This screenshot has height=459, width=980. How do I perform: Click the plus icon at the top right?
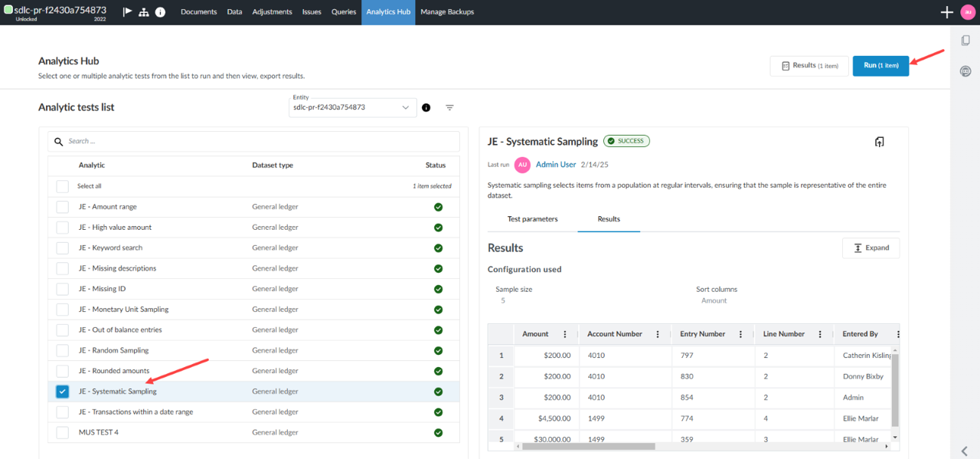(946, 12)
